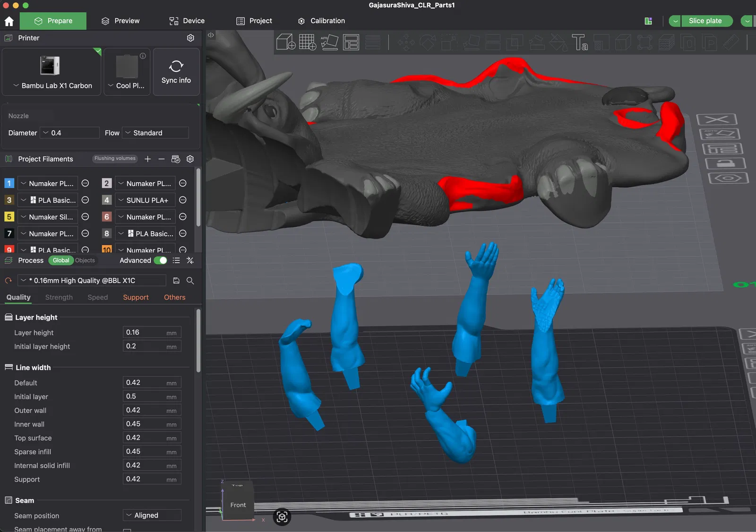
Task: Open the process preset dropdown
Action: [92, 281]
